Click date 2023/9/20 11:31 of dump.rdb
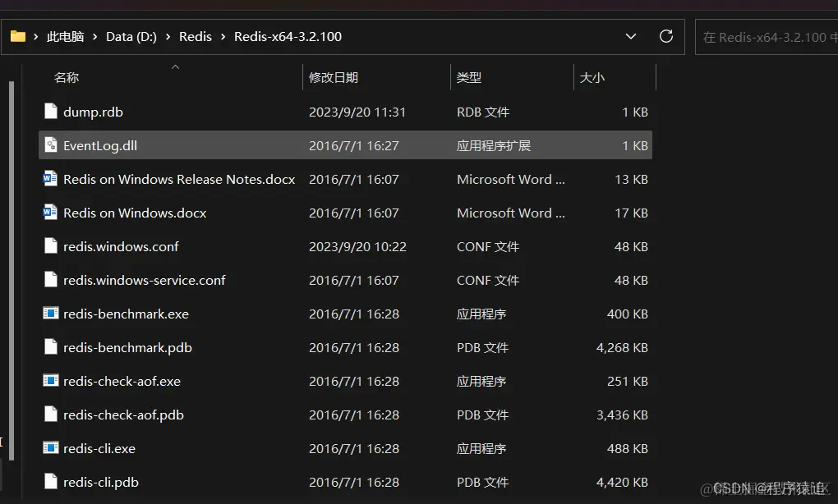Viewport: 838px width, 504px height. coord(357,112)
